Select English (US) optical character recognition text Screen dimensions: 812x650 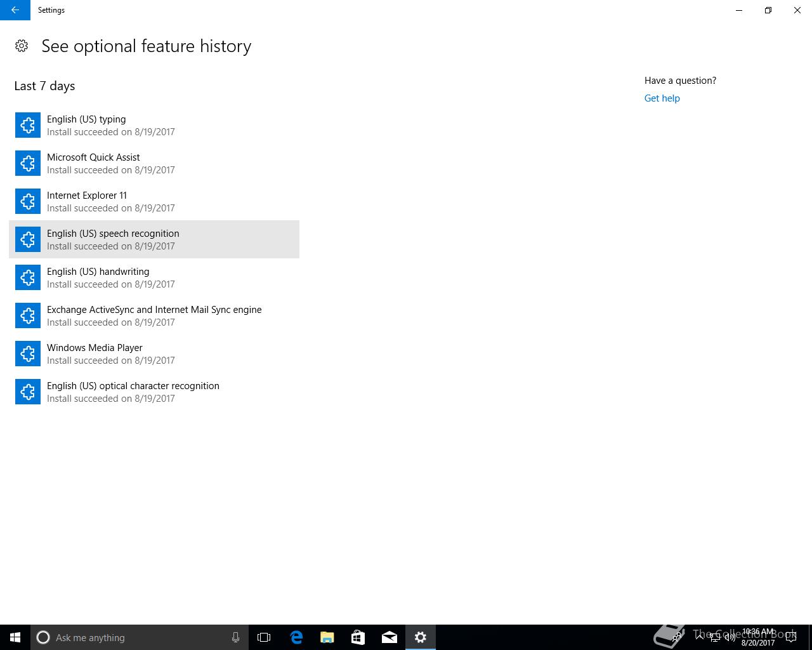tap(133, 386)
